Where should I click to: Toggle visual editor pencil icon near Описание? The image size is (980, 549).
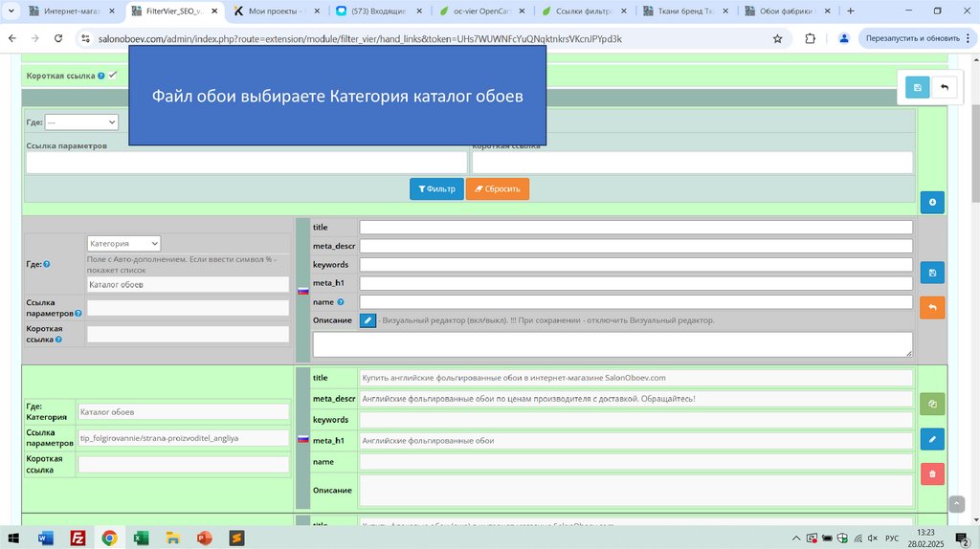pos(367,320)
